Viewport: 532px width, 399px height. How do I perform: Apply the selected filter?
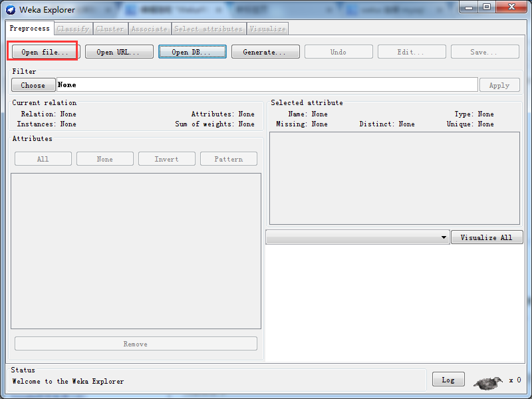click(499, 85)
